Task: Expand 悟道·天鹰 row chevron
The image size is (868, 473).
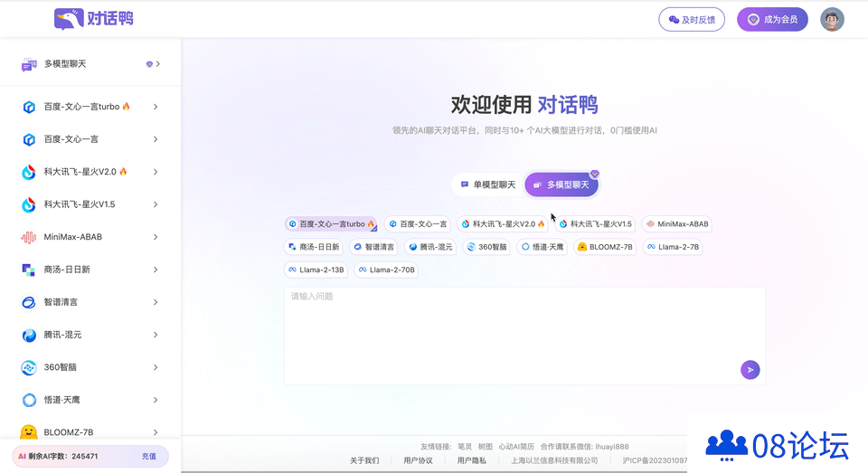Action: [x=156, y=400]
